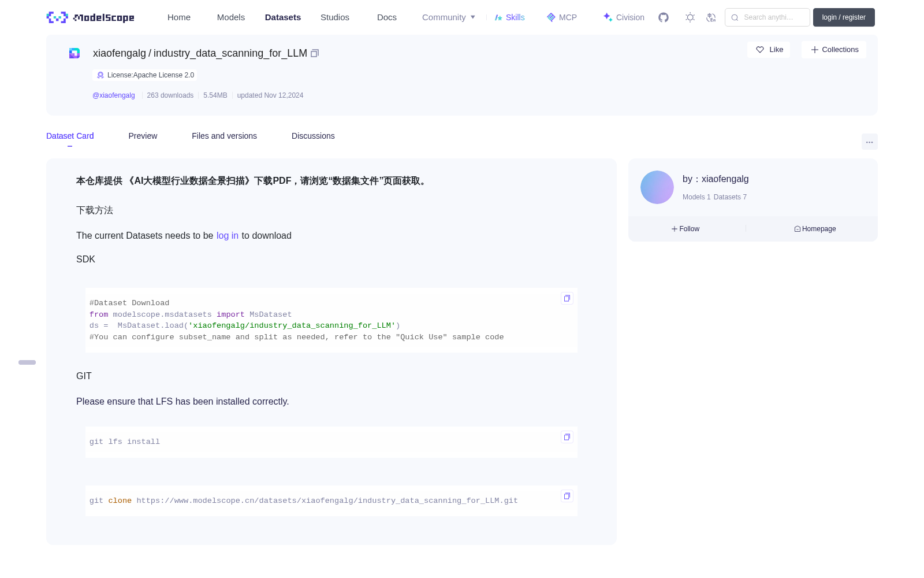
Task: Click the 'GIT' section heading
Action: click(x=84, y=376)
